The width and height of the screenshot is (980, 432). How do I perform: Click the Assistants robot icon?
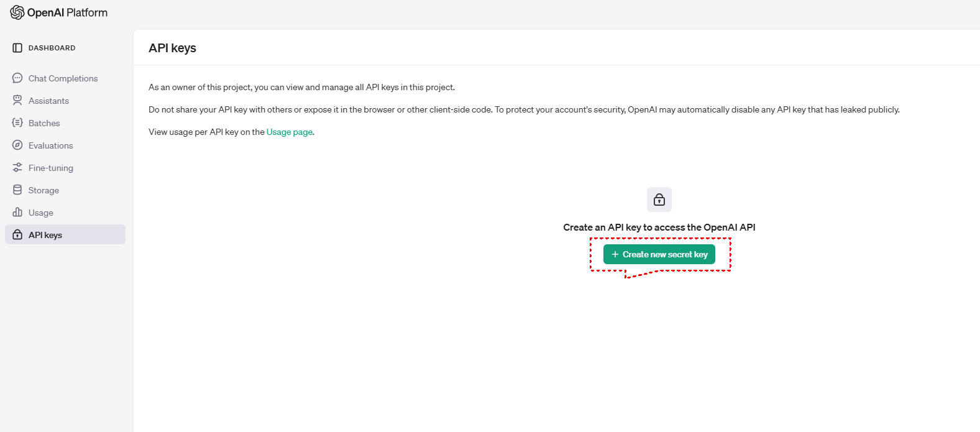click(17, 101)
